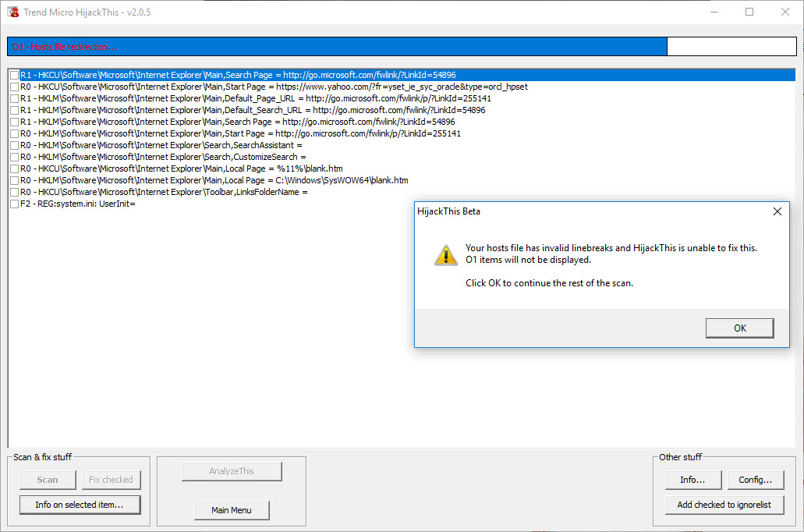Click Add checked to ignorelist
This screenshot has height=532, width=804.
(724, 505)
